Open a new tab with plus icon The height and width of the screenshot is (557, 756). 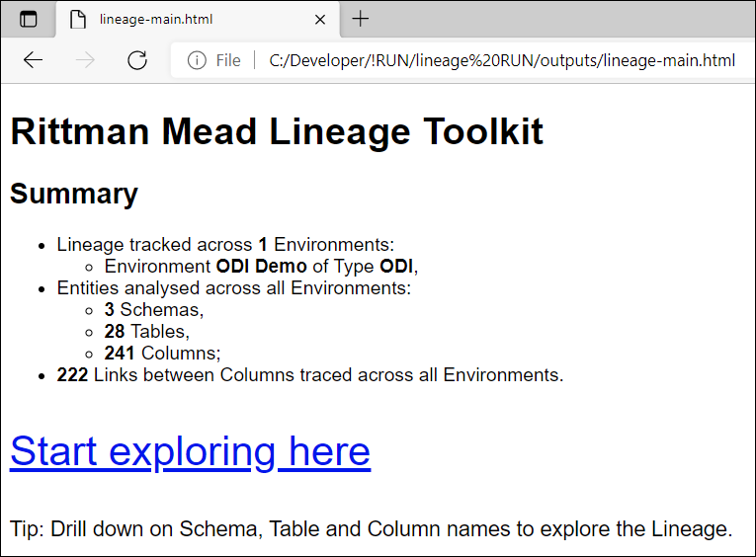(360, 20)
